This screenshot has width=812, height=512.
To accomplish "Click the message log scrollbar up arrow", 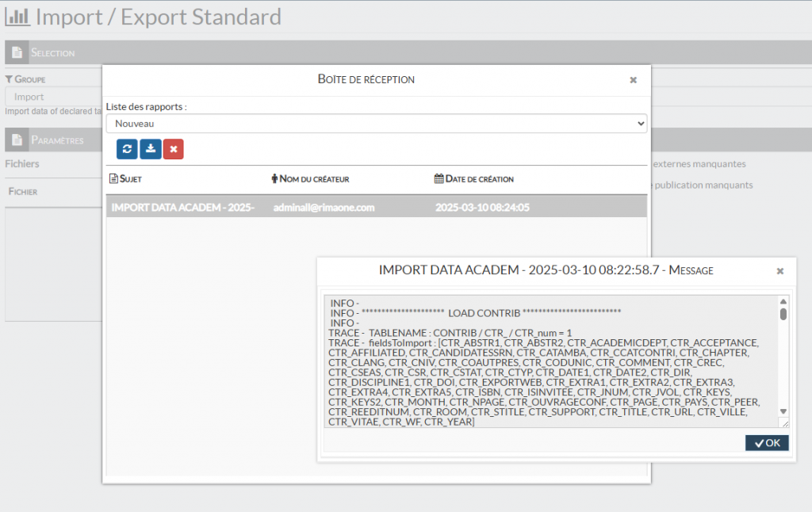I will coord(783,302).
